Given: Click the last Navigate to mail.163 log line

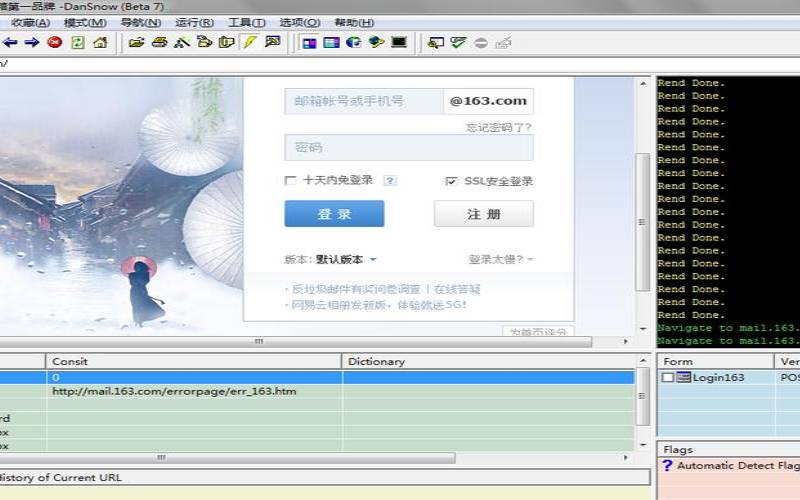Looking at the screenshot, I should [728, 341].
